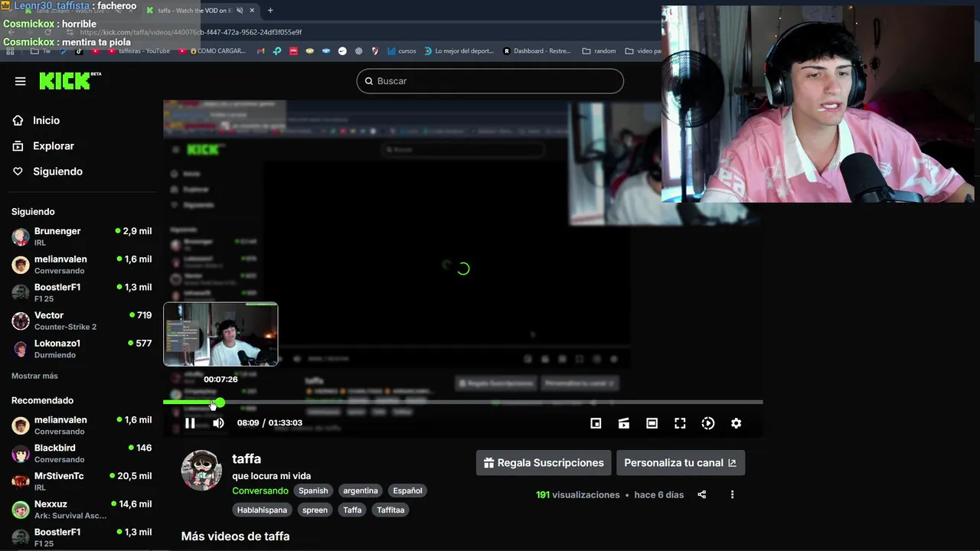The image size is (980, 551).
Task: Select the Spanish tag
Action: (x=313, y=491)
